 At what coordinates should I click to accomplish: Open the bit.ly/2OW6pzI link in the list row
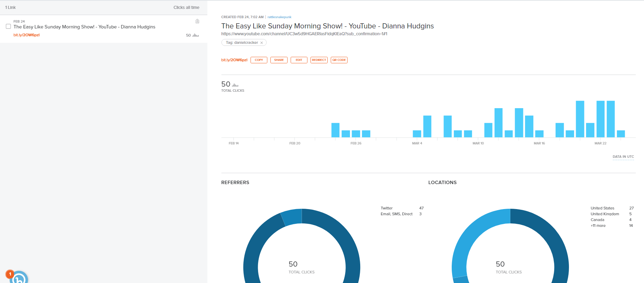coord(26,35)
